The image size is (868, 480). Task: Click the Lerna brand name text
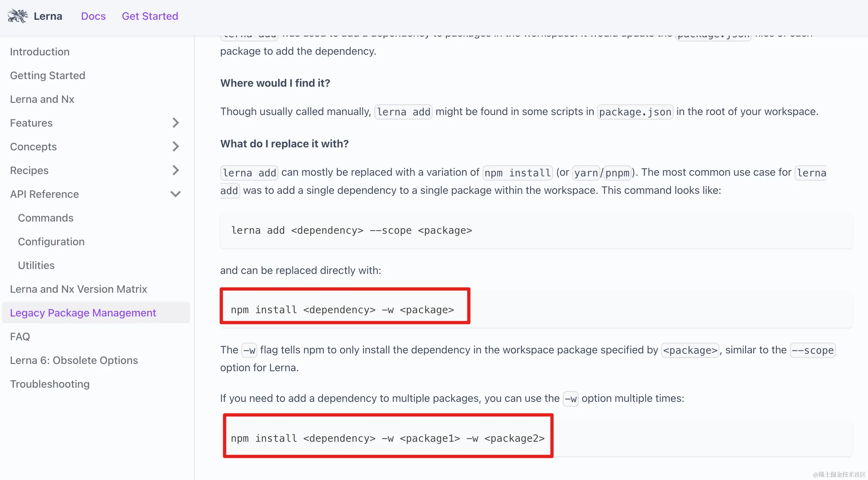(x=48, y=16)
